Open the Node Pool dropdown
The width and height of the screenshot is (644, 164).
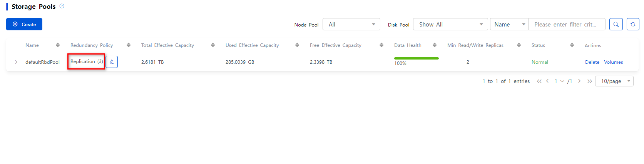(351, 24)
